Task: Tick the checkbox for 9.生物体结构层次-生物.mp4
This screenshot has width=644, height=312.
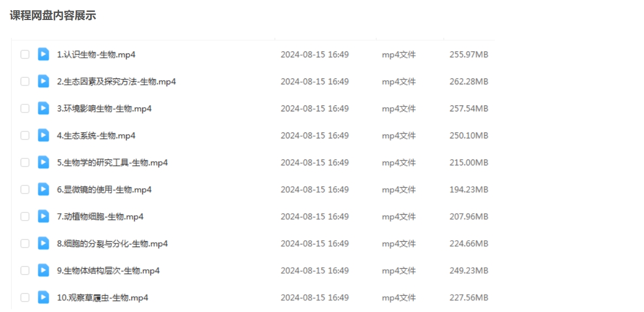Action: (25, 271)
